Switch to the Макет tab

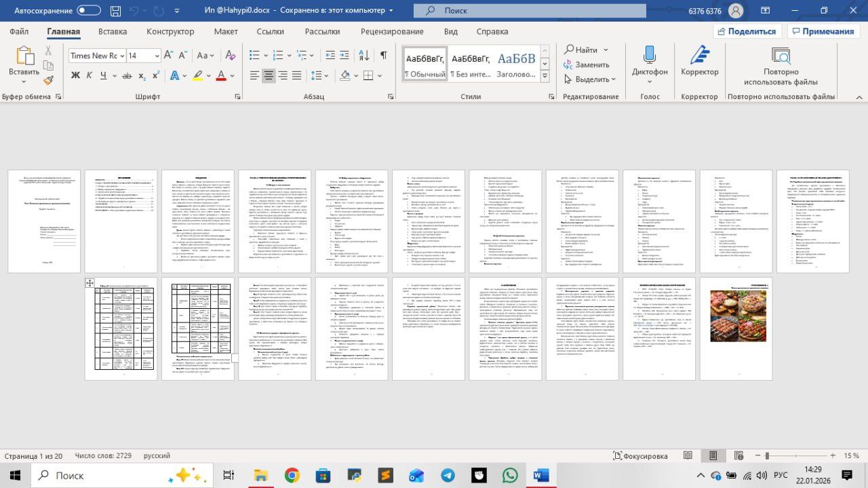click(x=226, y=31)
